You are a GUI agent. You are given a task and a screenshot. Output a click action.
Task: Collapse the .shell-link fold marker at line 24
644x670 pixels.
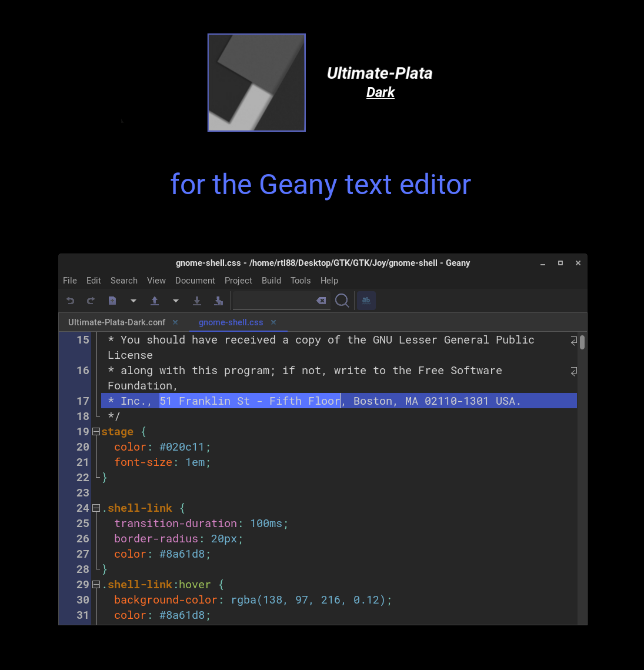pos(96,508)
